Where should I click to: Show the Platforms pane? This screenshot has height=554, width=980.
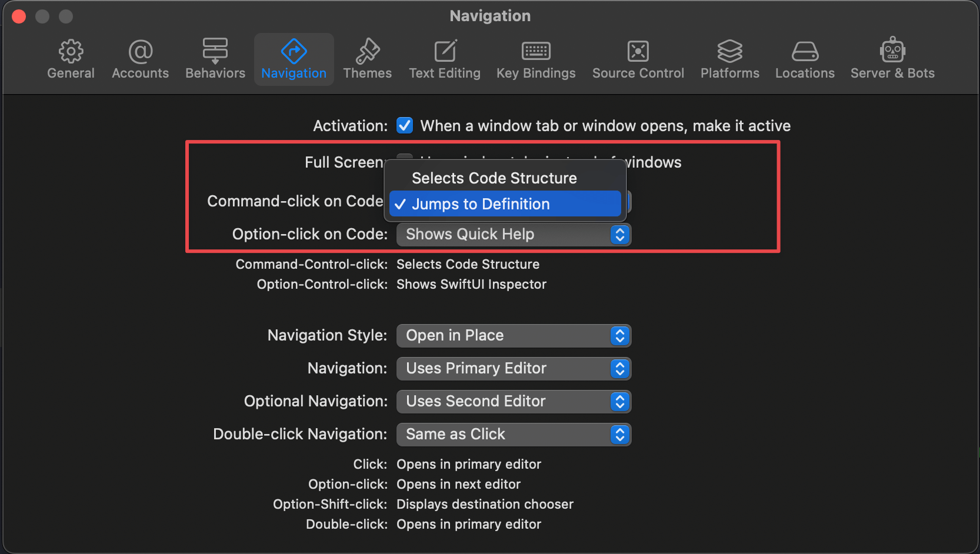[729, 59]
